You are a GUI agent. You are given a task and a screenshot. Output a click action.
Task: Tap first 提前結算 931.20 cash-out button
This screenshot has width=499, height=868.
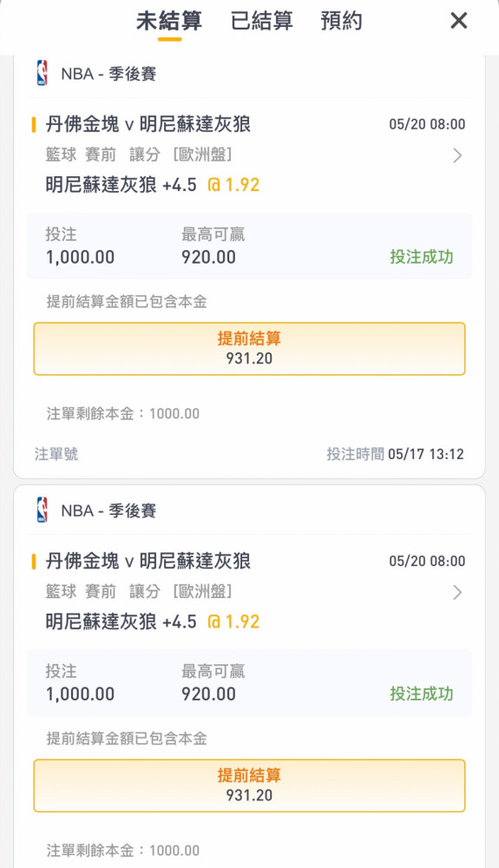250,349
